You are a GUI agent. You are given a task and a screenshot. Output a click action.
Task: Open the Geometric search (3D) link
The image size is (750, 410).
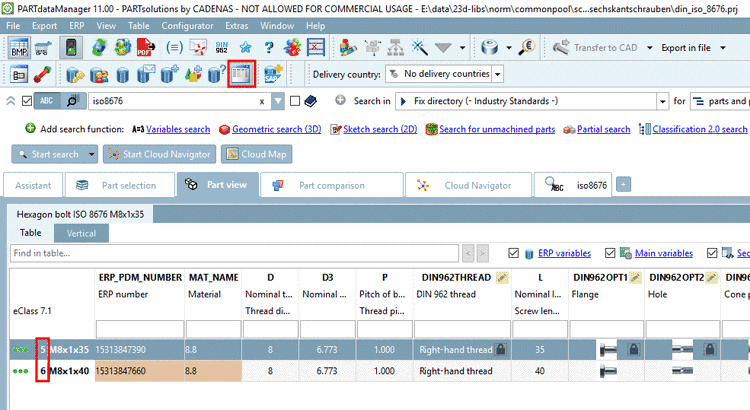276,129
